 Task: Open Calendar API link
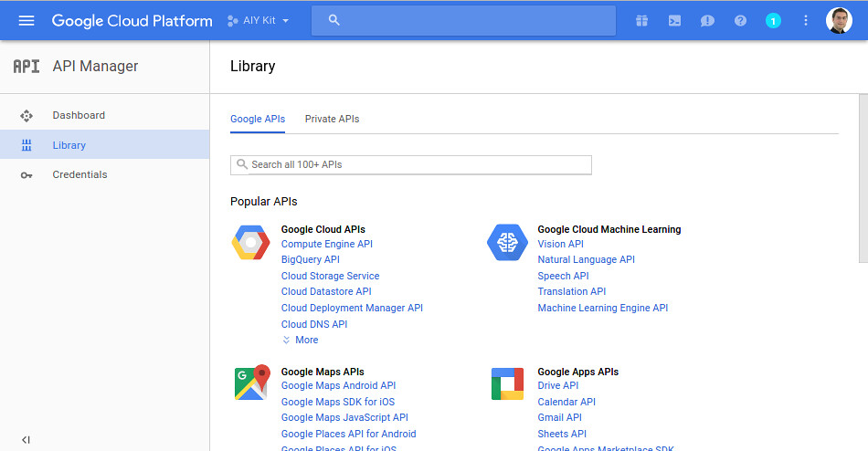point(566,402)
